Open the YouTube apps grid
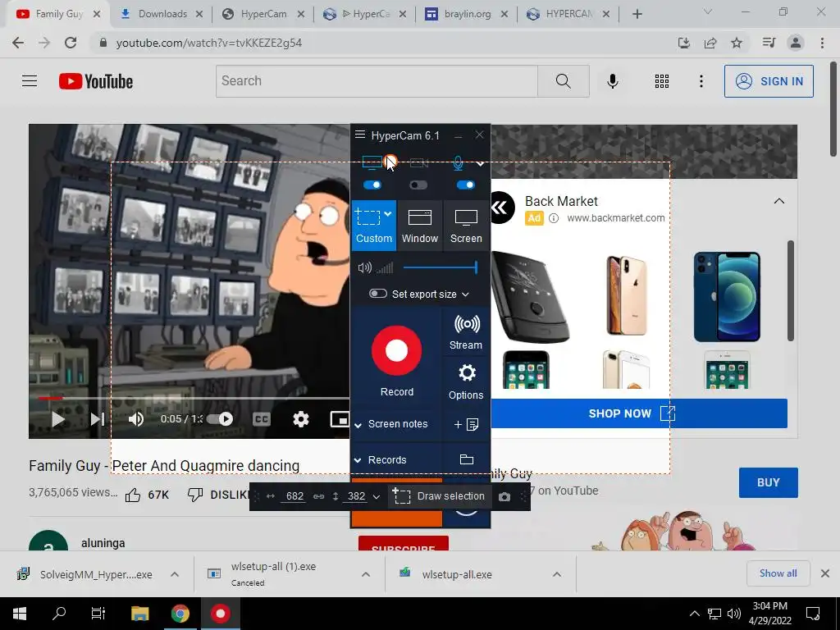The width and height of the screenshot is (840, 630). pos(662,81)
